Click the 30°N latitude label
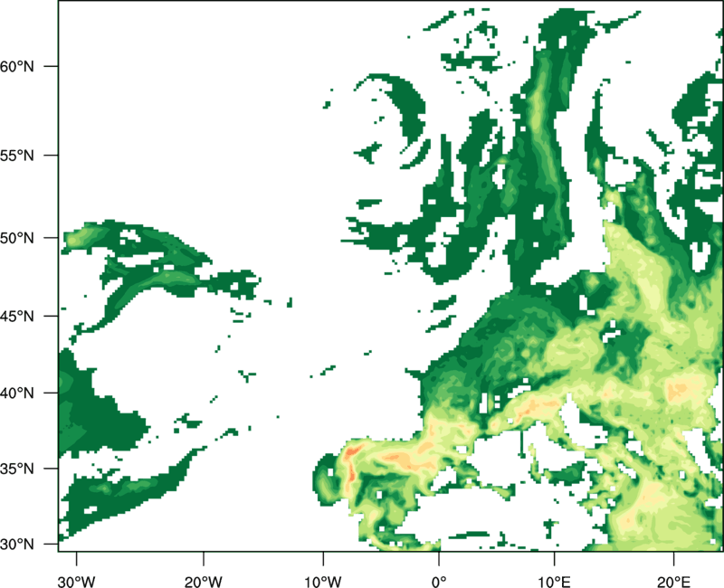Image resolution: width=724 pixels, height=588 pixels. (x=16, y=545)
